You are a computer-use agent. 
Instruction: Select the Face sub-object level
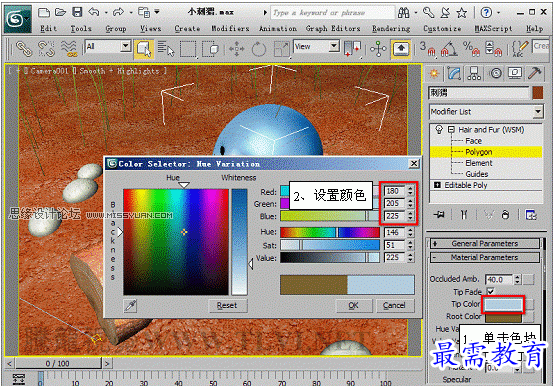473,141
